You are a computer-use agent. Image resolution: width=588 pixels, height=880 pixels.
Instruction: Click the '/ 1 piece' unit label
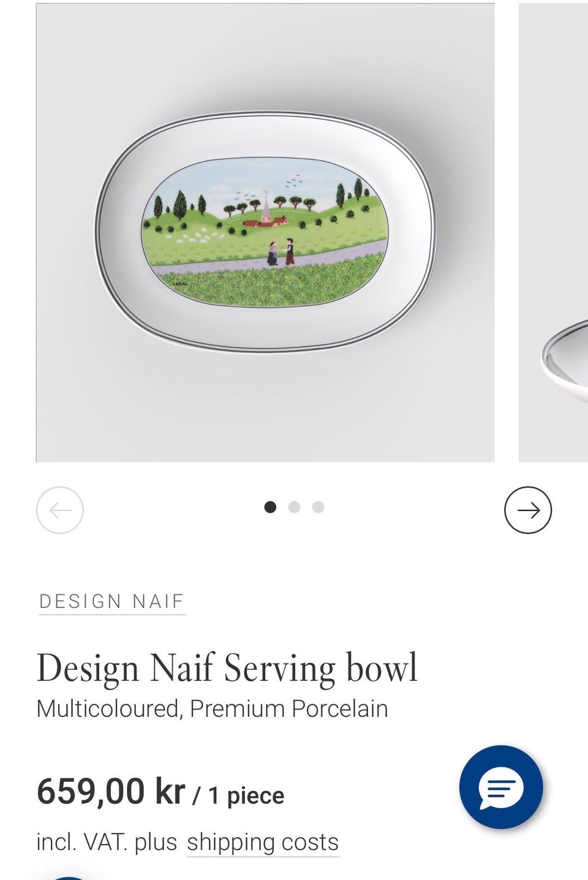click(239, 795)
